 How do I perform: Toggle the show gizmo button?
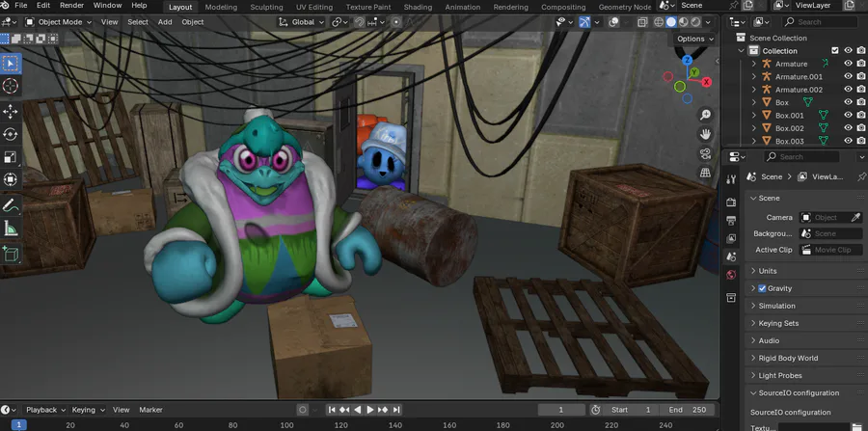point(584,22)
